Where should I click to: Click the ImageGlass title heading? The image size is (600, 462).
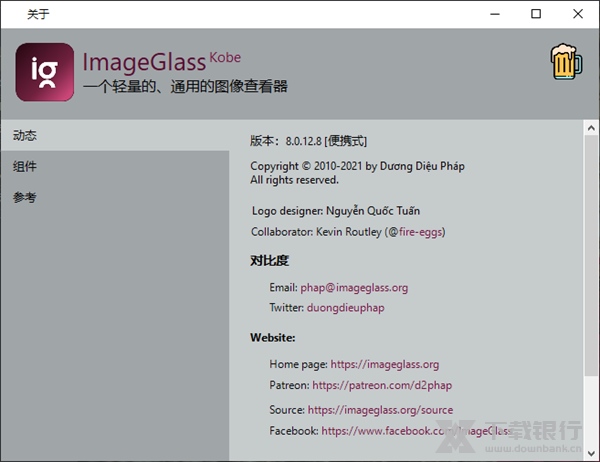coord(144,63)
